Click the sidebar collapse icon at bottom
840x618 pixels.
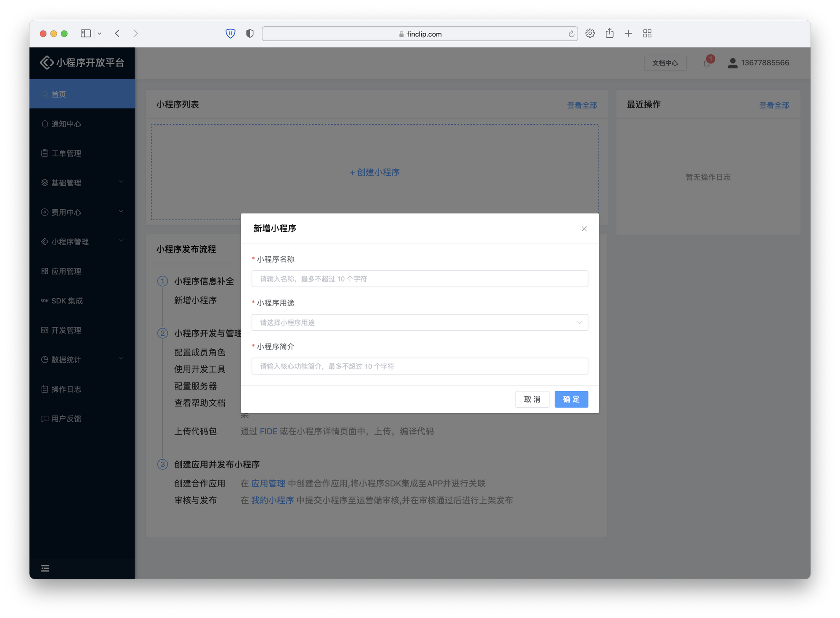45,568
